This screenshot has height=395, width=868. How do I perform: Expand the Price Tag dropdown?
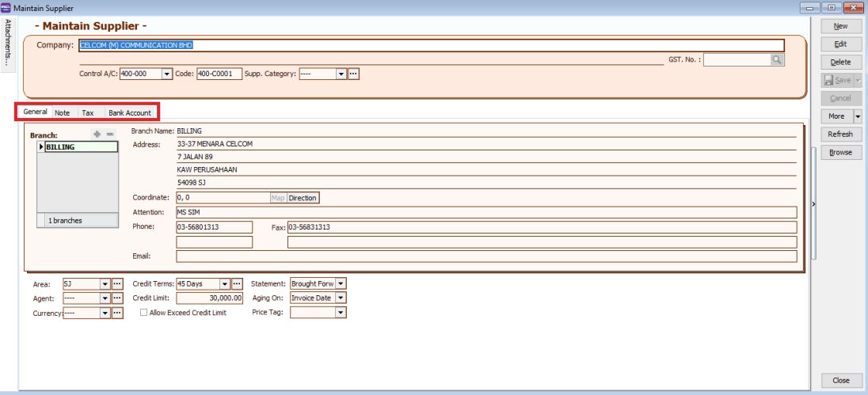341,313
